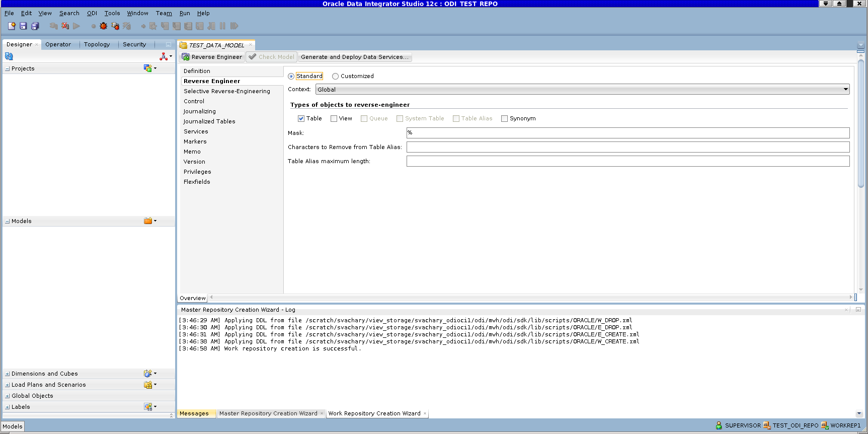
Task: Expand the Labels section
Action: point(8,407)
